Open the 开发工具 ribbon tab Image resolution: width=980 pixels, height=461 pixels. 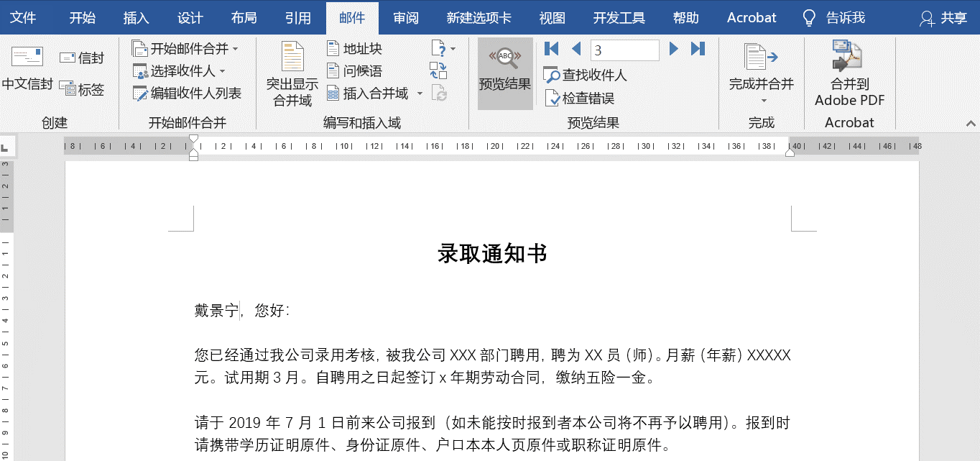619,18
